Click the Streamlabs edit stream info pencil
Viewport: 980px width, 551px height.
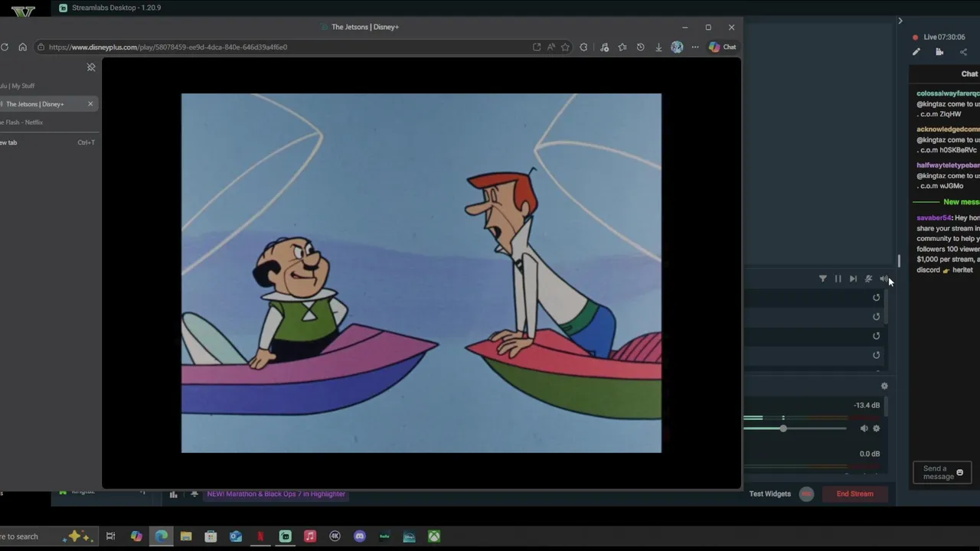916,52
